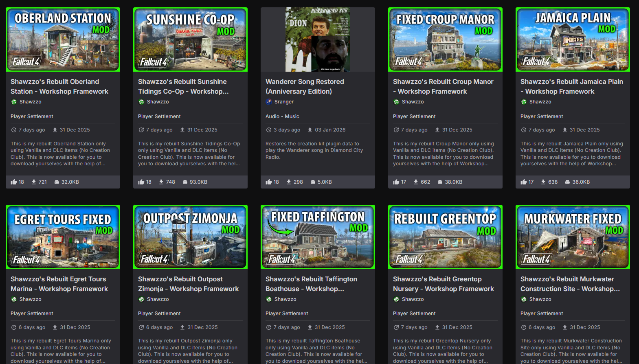Click Shawzzo's avatar on the Jamaica Plain card
Viewport: 639px width, 364px height.
tap(524, 102)
